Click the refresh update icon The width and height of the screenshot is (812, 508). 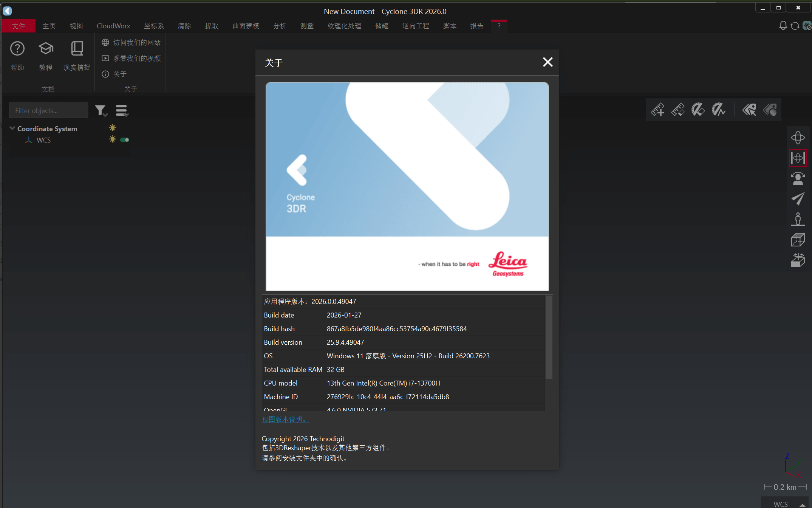coord(795,26)
